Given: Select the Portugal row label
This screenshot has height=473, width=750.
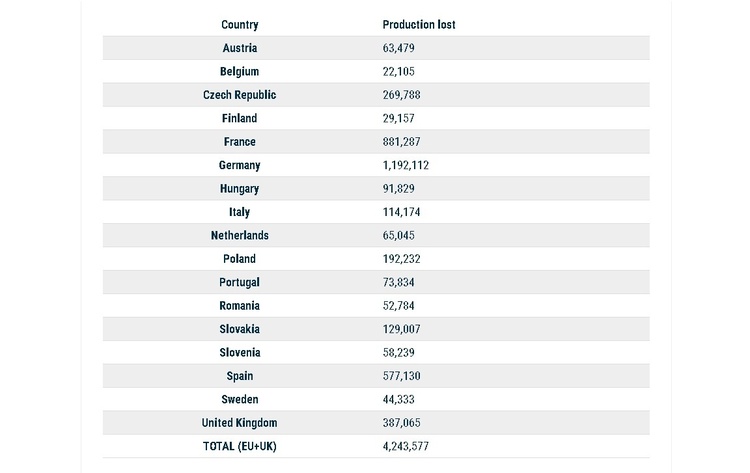Looking at the screenshot, I should (x=240, y=283).
